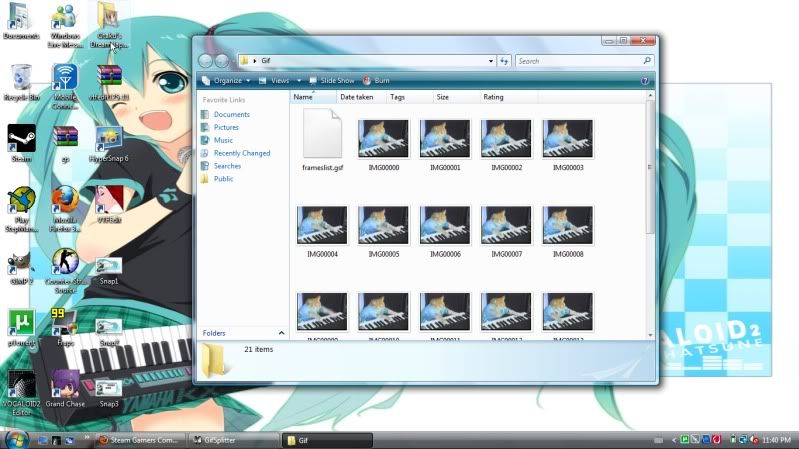The height and width of the screenshot is (449, 799).
Task: Expand the address bar history dropdown
Action: tap(490, 61)
